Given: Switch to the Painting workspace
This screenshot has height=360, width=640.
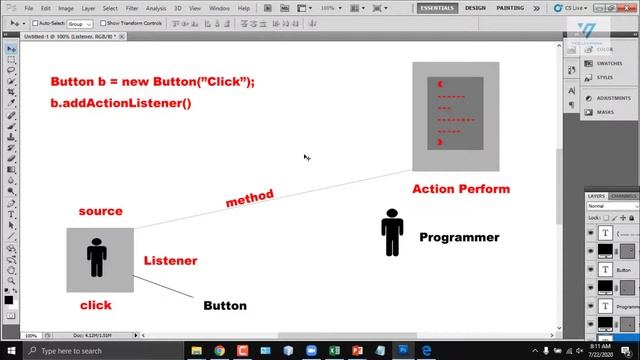Looking at the screenshot, I should pos(510,8).
